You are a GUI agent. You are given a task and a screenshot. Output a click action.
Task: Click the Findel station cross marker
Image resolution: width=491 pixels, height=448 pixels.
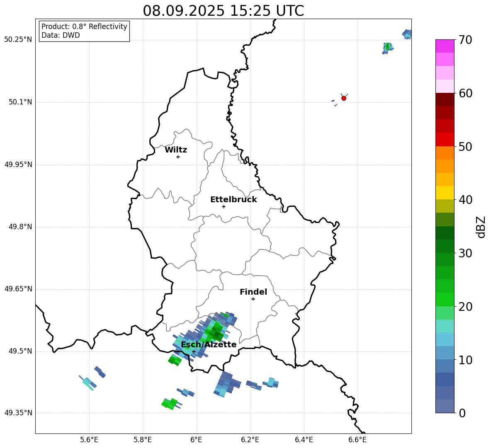pos(253,299)
